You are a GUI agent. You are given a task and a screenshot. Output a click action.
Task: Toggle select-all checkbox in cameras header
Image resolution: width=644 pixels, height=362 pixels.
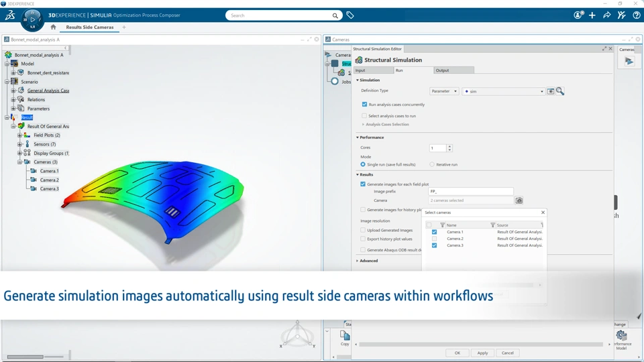coord(429,225)
